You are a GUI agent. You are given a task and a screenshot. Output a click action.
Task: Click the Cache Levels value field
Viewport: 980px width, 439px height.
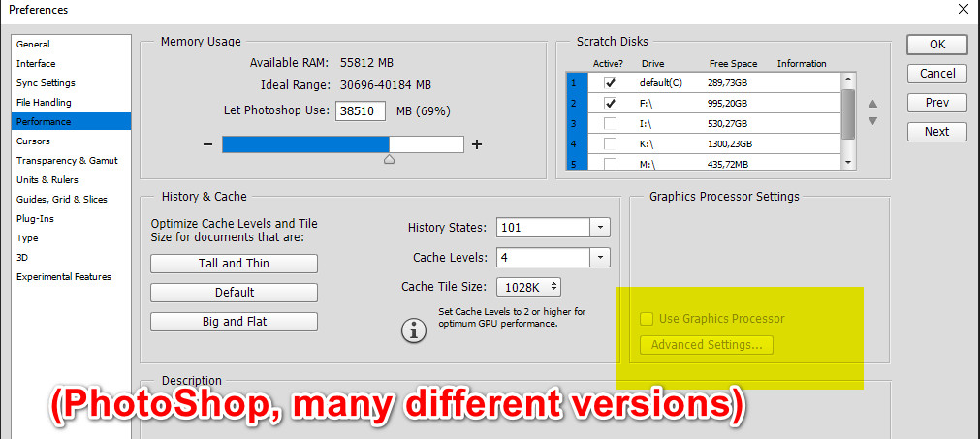pyautogui.click(x=544, y=257)
